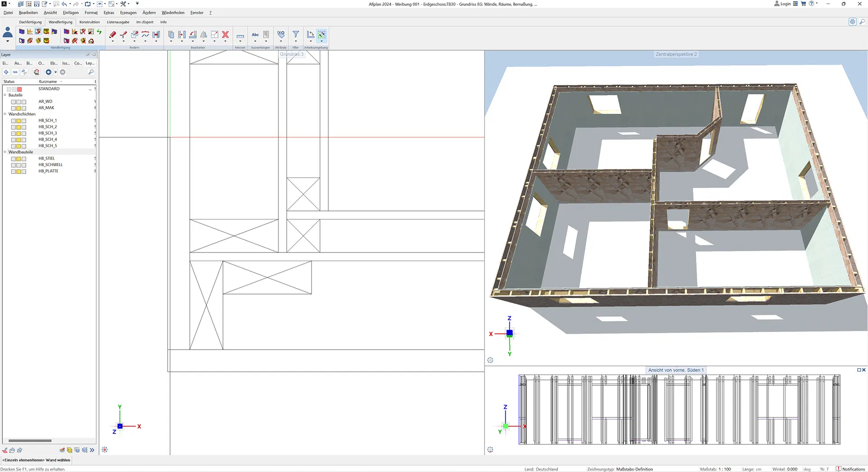Collapse the Bauteile layer group
The image size is (868, 472).
[x=5, y=95]
